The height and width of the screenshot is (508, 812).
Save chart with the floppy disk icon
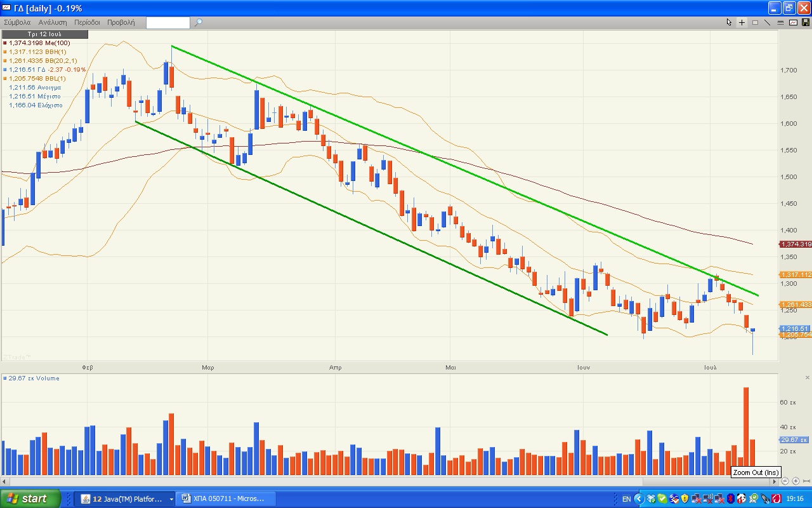805,22
